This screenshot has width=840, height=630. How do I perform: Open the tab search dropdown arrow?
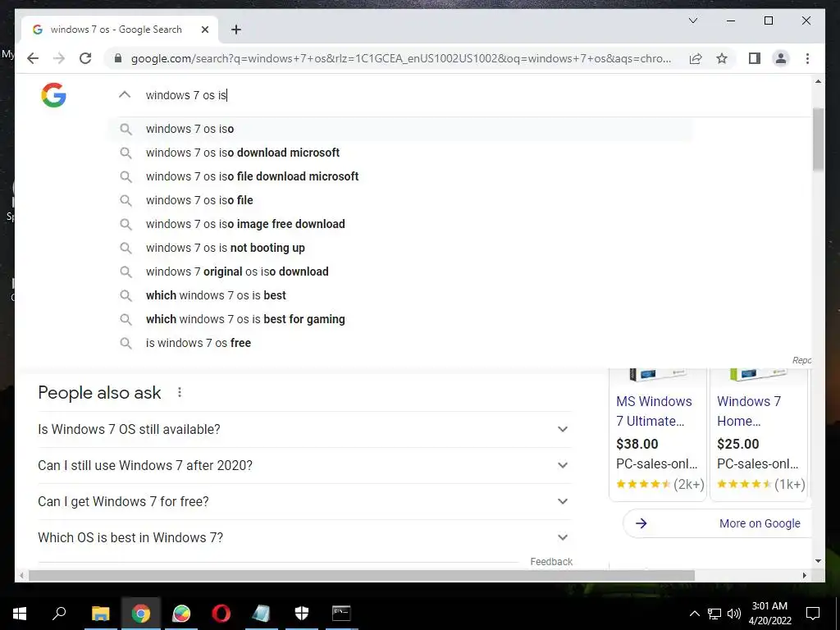click(692, 21)
